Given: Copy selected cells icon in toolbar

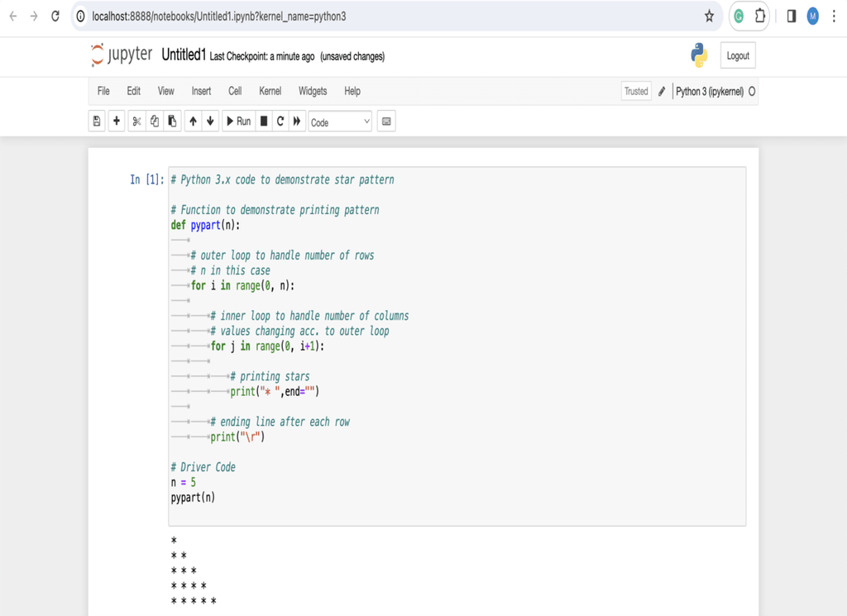Looking at the screenshot, I should point(155,122).
